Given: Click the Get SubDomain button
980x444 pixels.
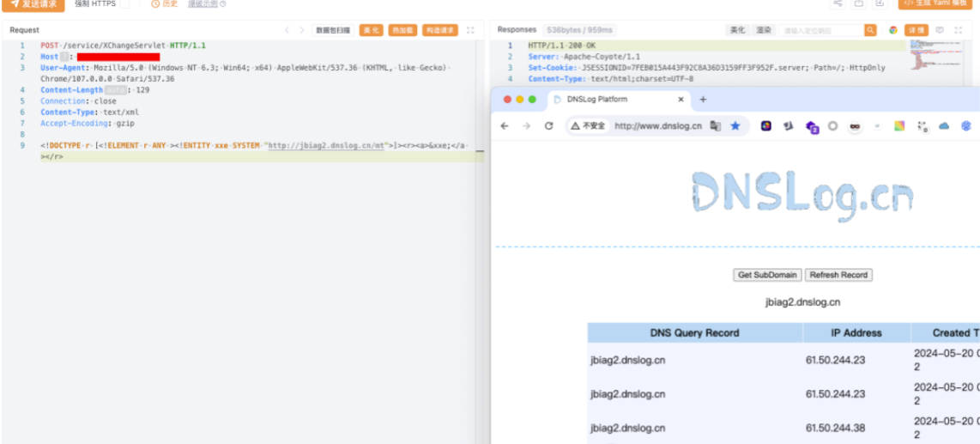Looking at the screenshot, I should click(x=767, y=275).
